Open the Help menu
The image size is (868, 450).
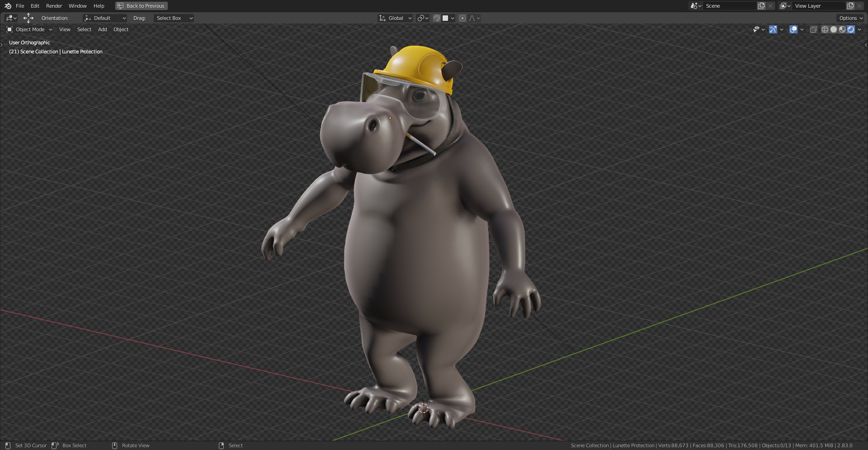(x=99, y=6)
